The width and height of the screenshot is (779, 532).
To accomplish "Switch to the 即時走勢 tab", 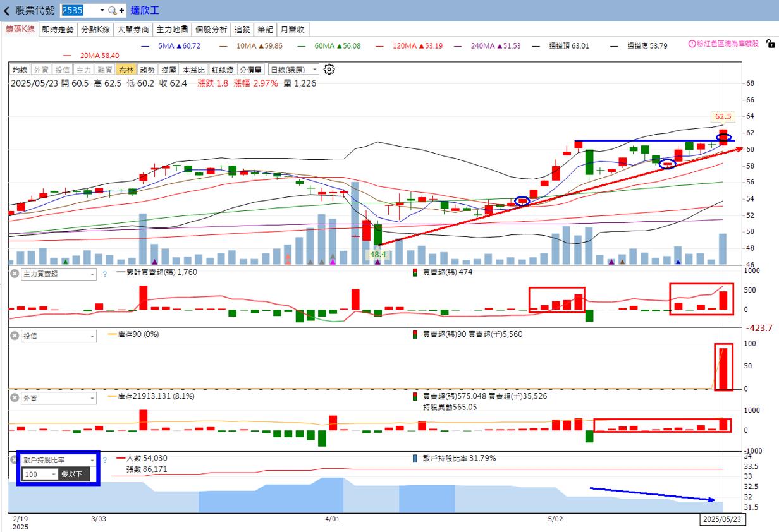I will [58, 29].
